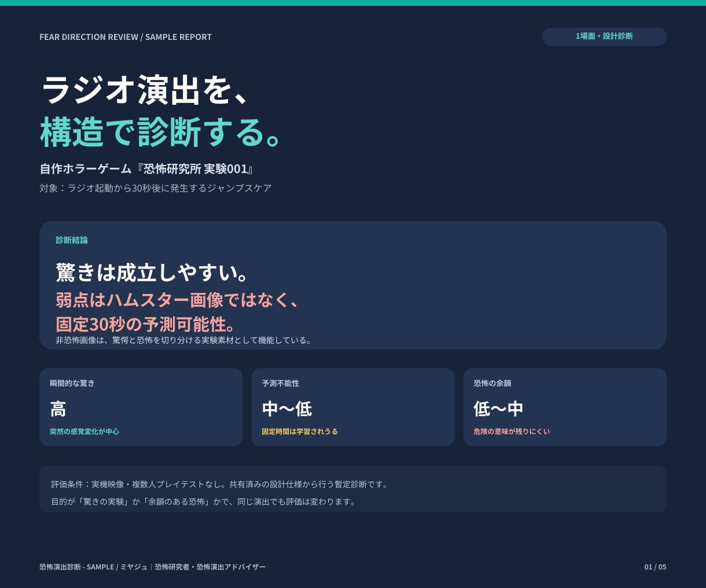Image resolution: width=706 pixels, height=588 pixels.
Task: Click the line starting 目的が「驚きの実験」か
Action: tap(205, 502)
